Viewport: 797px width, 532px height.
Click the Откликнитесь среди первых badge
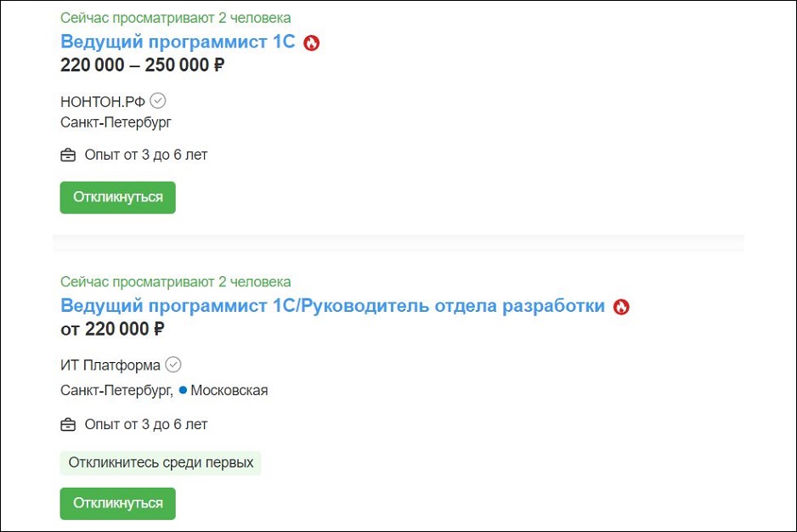coord(161,463)
